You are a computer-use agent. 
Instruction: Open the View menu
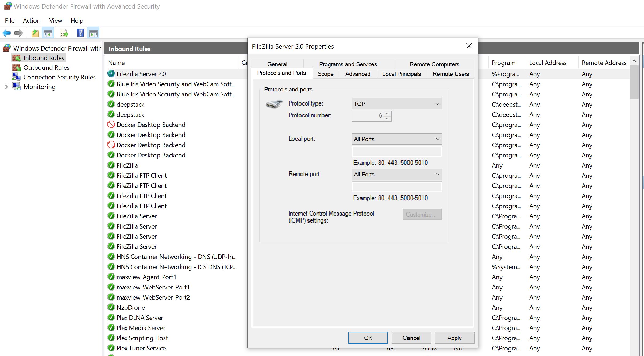coord(56,20)
